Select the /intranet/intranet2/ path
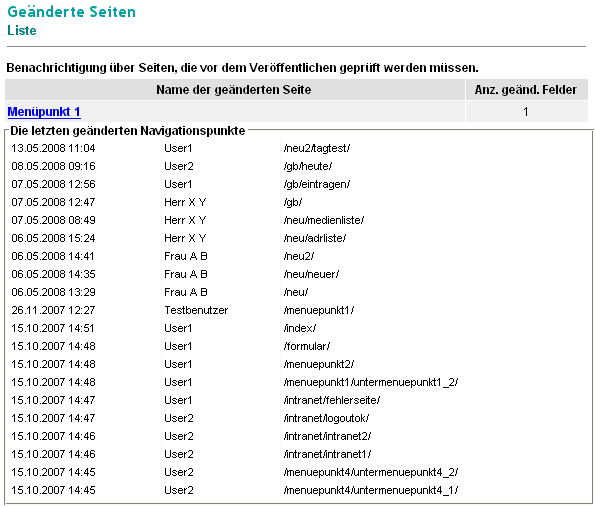 pyautogui.click(x=327, y=436)
